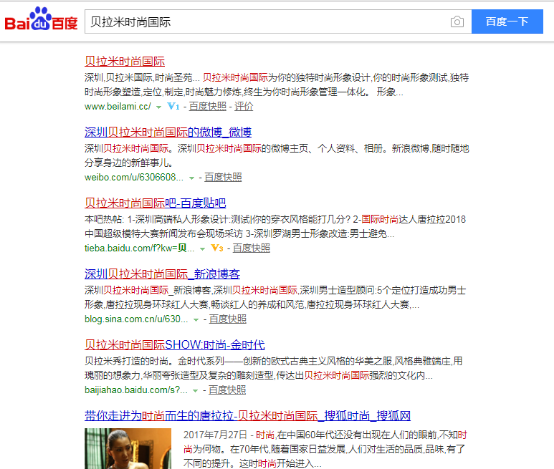Open the 贝拉米时尚国际 first result title
The image size is (554, 469).
[x=125, y=61]
